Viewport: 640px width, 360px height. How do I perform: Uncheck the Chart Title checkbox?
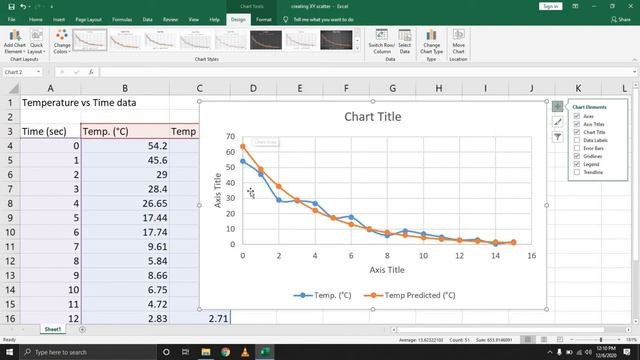577,132
